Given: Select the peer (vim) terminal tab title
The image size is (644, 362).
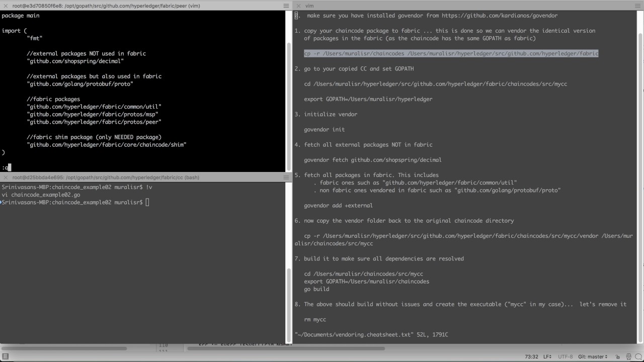Looking at the screenshot, I should (x=107, y=5).
